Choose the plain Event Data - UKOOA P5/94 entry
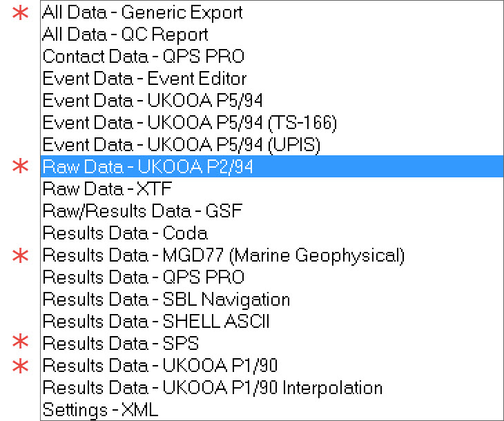 coord(153,101)
